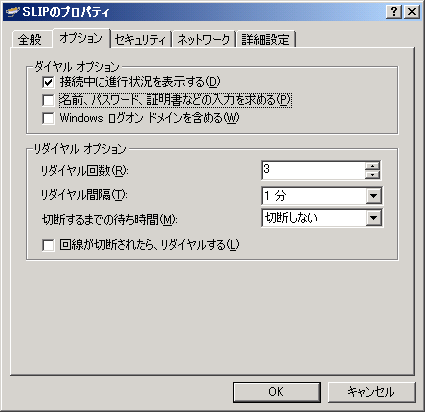Open the リダイヤル間隔 dropdown arrow
The width and height of the screenshot is (425, 412).
coord(373,196)
